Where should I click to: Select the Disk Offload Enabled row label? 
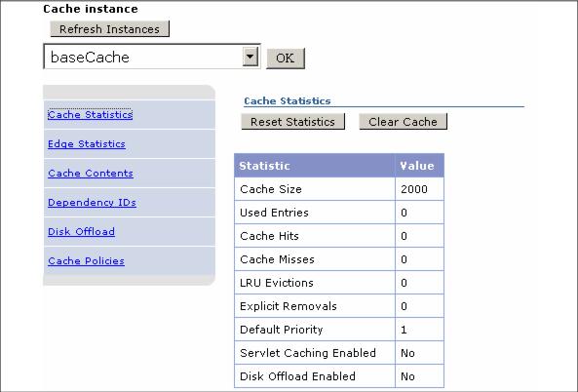click(x=297, y=376)
